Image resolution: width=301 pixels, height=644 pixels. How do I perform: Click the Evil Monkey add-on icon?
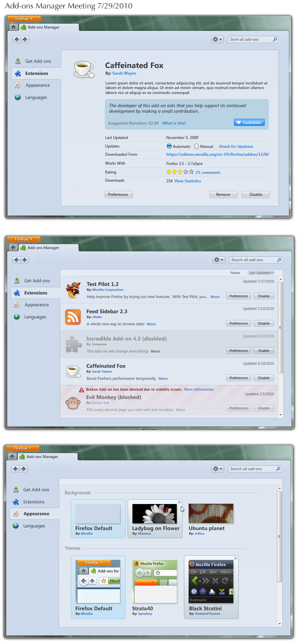pos(73,403)
